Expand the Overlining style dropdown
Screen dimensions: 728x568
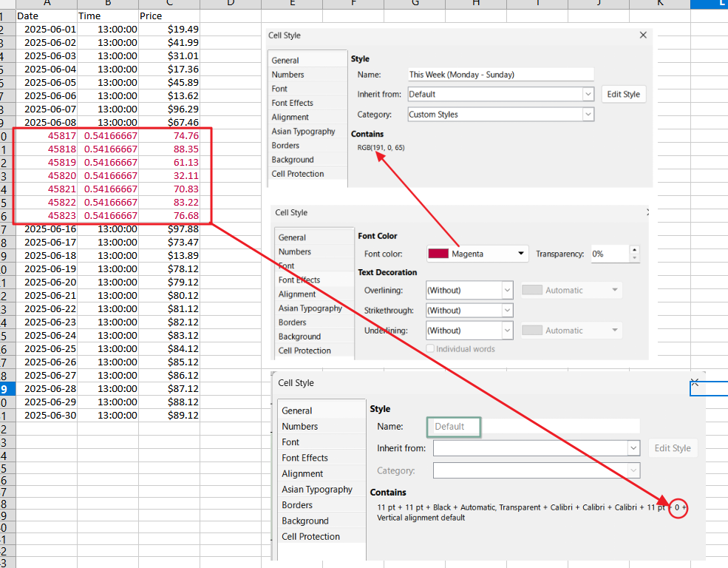[x=507, y=290]
